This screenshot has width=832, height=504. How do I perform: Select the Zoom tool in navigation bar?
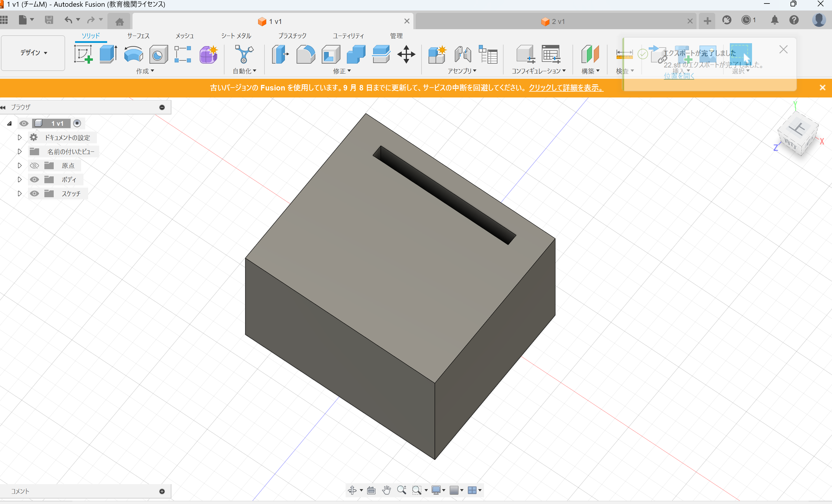[401, 490]
